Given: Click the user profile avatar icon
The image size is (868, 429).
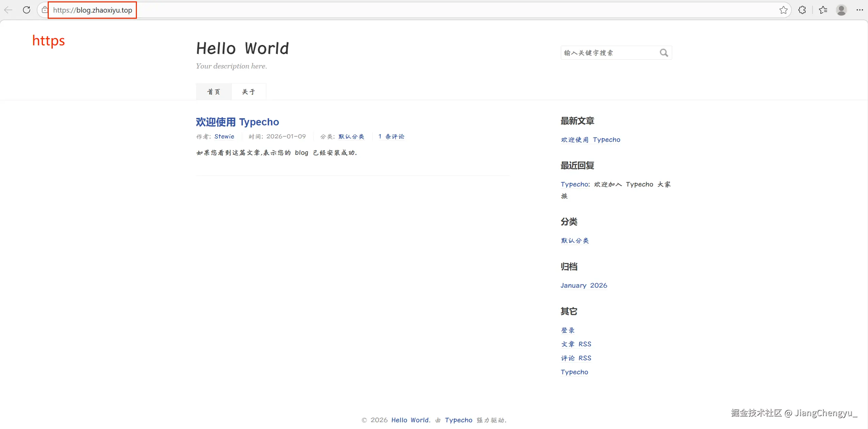Looking at the screenshot, I should tap(841, 10).
